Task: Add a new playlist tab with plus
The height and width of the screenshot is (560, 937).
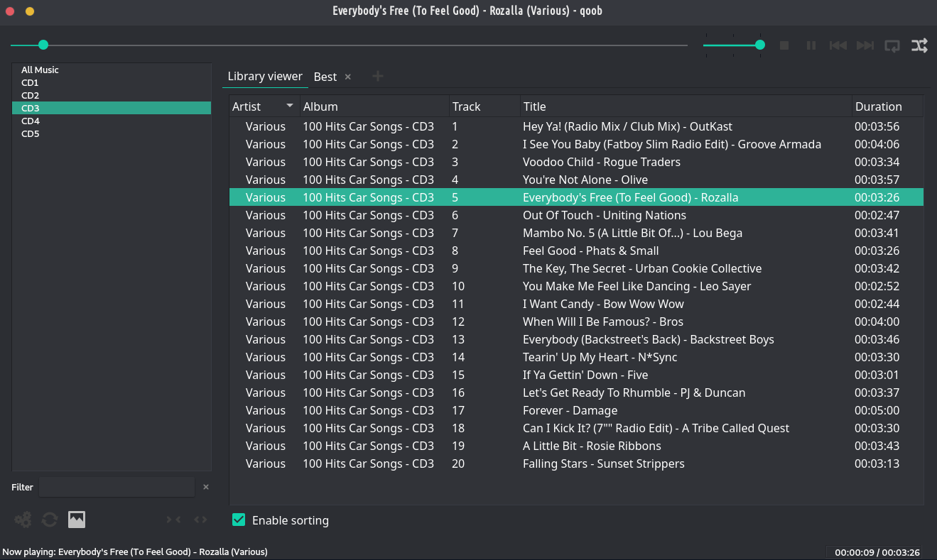Action: click(378, 76)
